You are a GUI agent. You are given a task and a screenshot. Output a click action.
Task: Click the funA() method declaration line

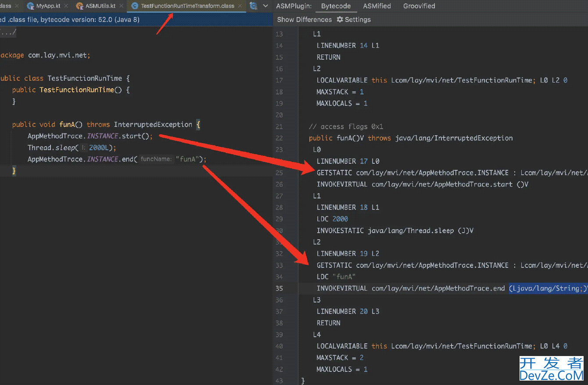pos(106,124)
